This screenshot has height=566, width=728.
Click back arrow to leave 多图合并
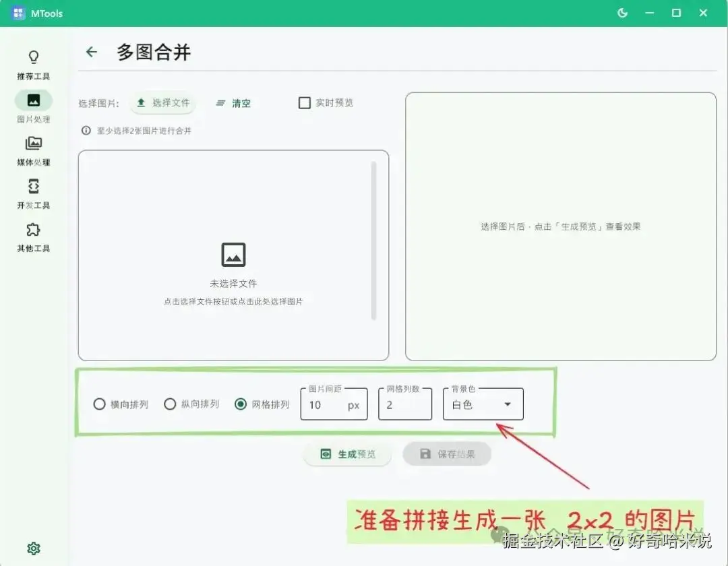[x=92, y=52]
